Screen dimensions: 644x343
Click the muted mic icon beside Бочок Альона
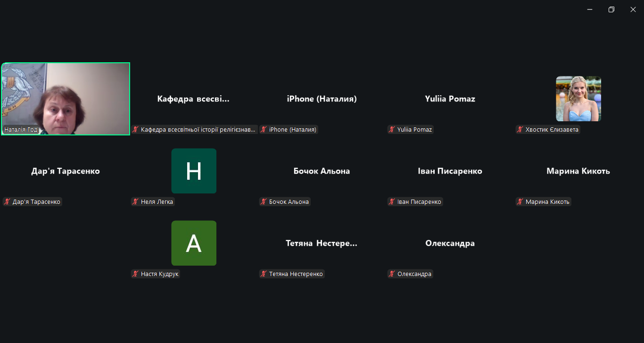tap(264, 201)
